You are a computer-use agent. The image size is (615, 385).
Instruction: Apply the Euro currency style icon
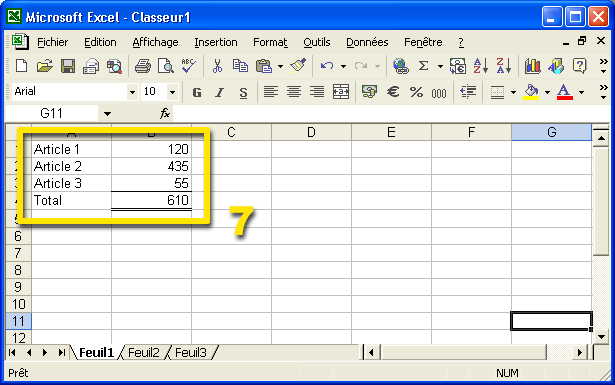pos(393,92)
